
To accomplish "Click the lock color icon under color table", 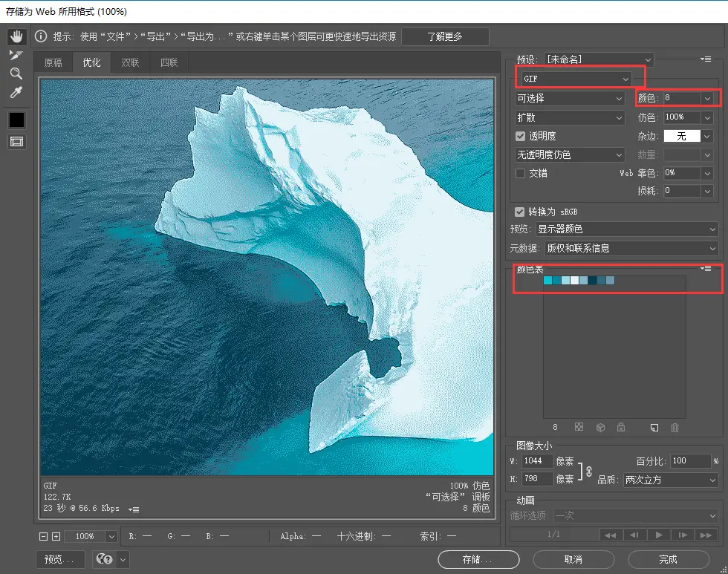I will [x=621, y=428].
